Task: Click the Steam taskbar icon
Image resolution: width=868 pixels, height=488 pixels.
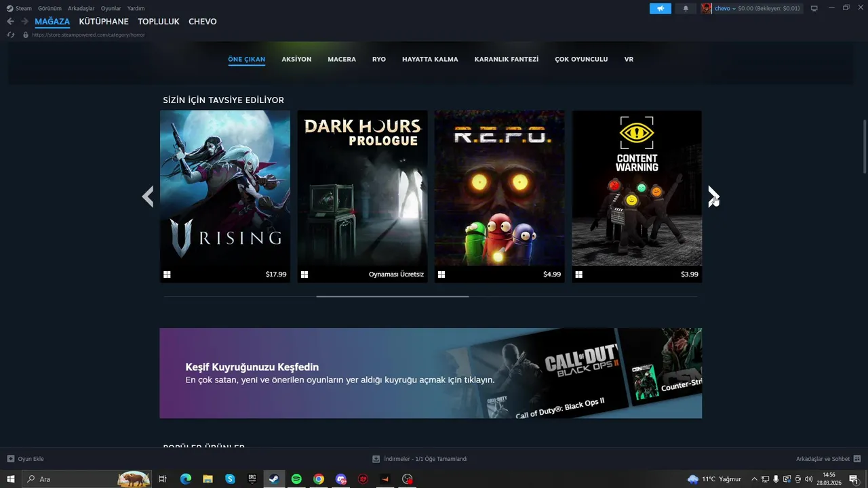Action: [x=274, y=479]
